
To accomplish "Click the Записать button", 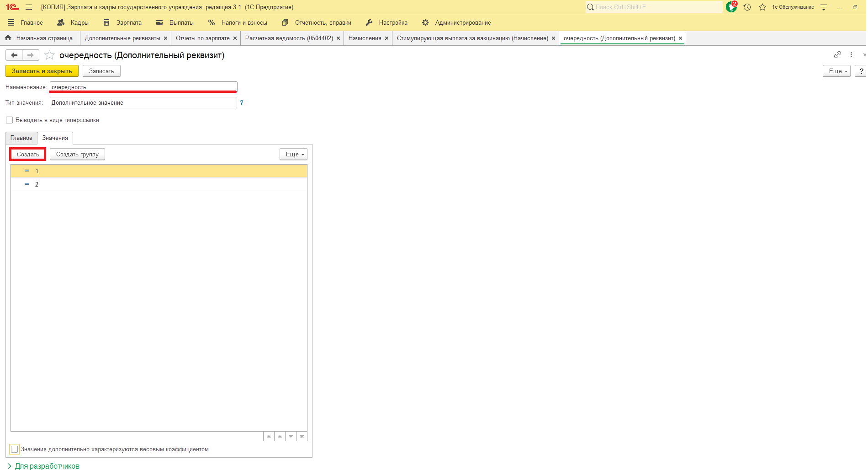I will (101, 71).
